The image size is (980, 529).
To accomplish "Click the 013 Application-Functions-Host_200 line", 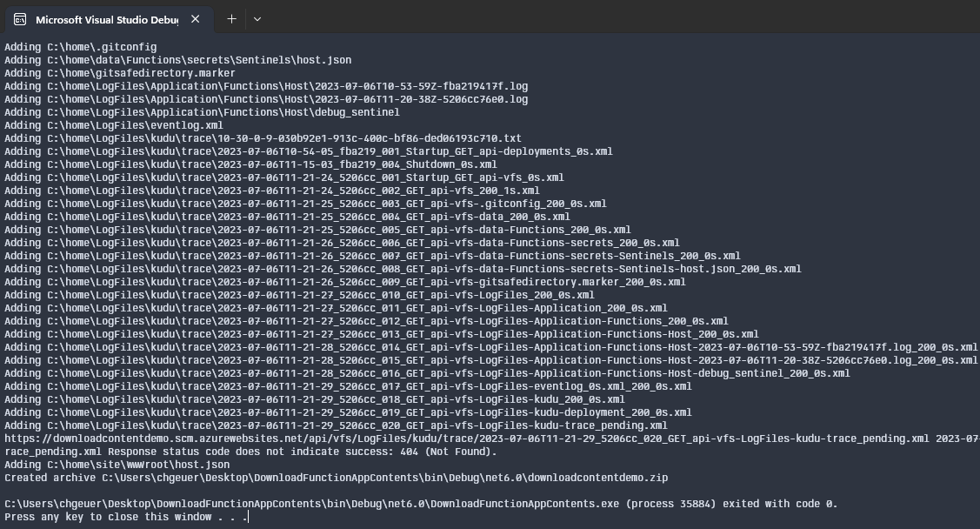I will pos(382,336).
